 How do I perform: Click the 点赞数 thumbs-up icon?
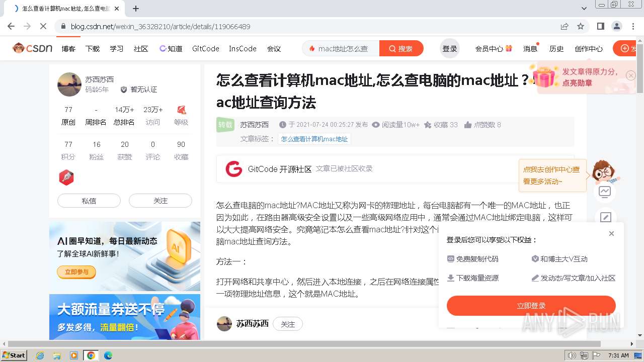(468, 125)
